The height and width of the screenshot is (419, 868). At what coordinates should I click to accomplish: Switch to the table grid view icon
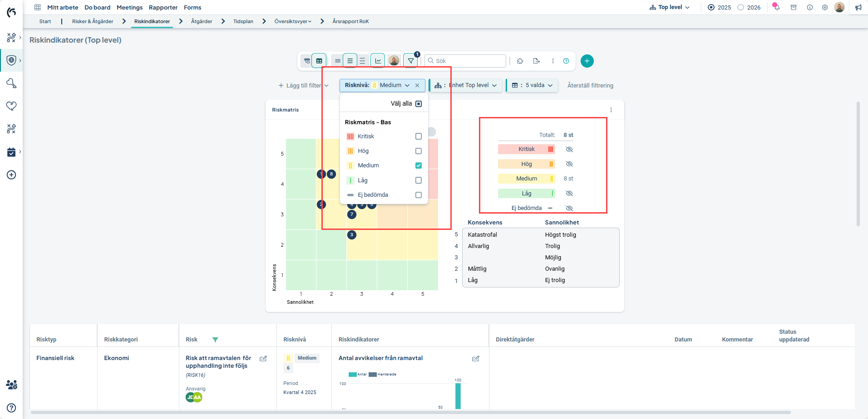[x=319, y=61]
